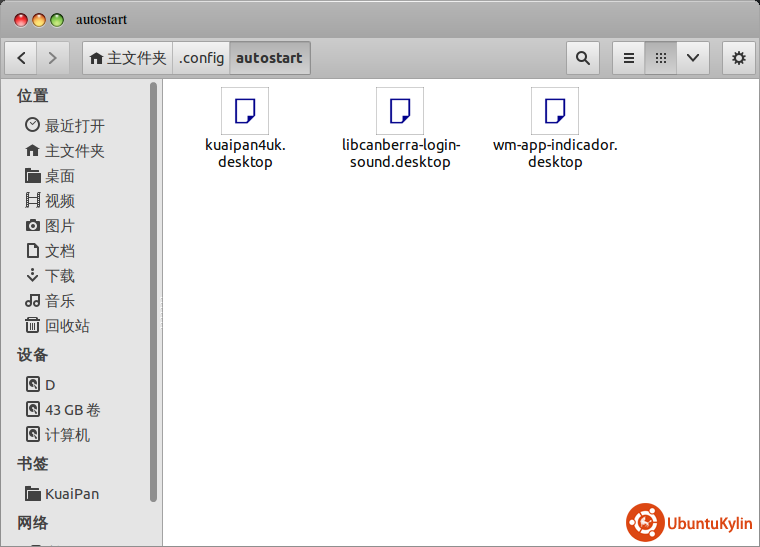The width and height of the screenshot is (760, 547).
Task: Click the sidebar vertical scrollbar
Action: tap(154, 290)
